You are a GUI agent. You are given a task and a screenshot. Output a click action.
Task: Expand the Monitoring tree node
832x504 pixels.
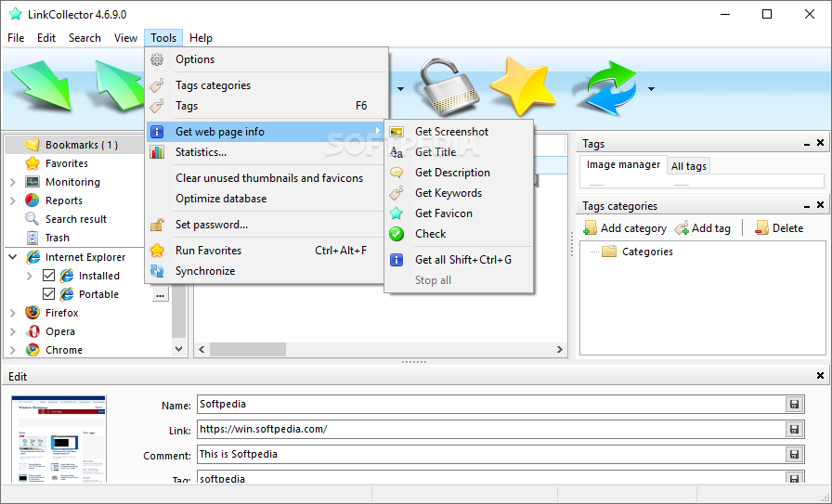(x=13, y=182)
